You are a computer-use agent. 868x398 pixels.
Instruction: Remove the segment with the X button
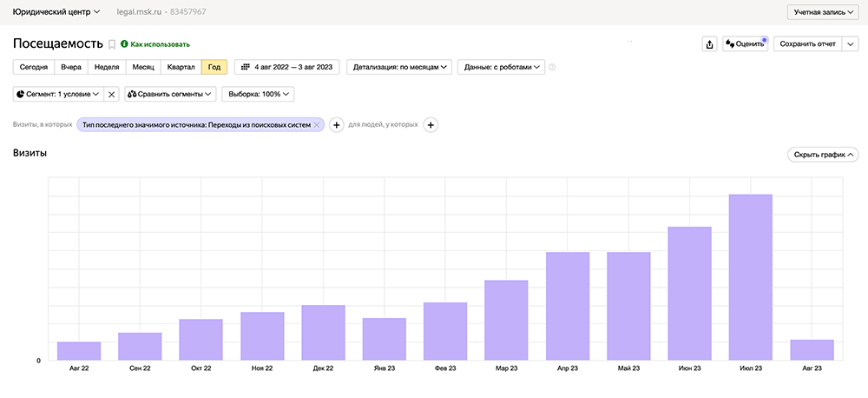pos(112,94)
